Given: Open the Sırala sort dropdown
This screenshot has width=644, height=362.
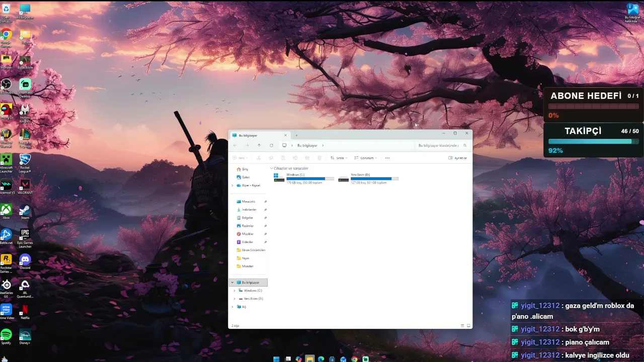Looking at the screenshot, I should (339, 158).
